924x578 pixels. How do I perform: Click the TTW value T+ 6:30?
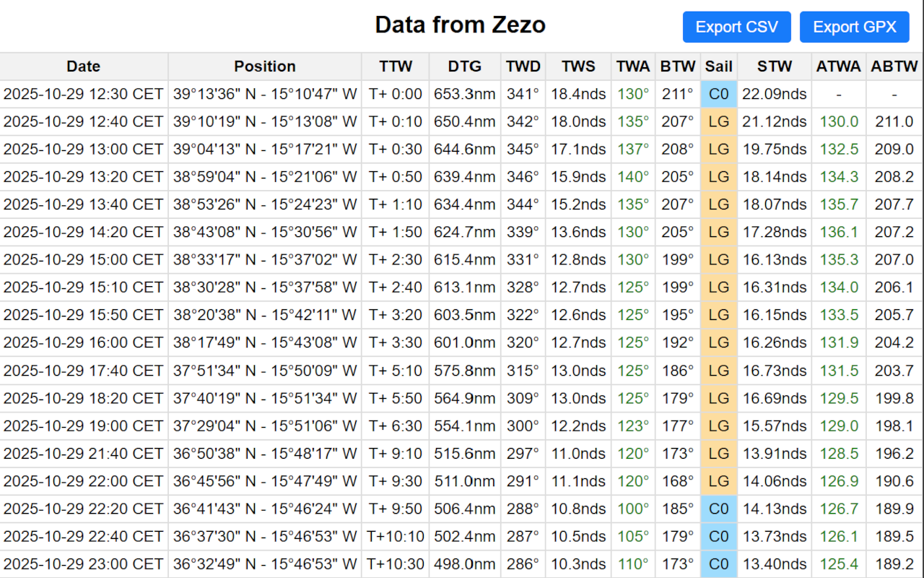pos(396,426)
